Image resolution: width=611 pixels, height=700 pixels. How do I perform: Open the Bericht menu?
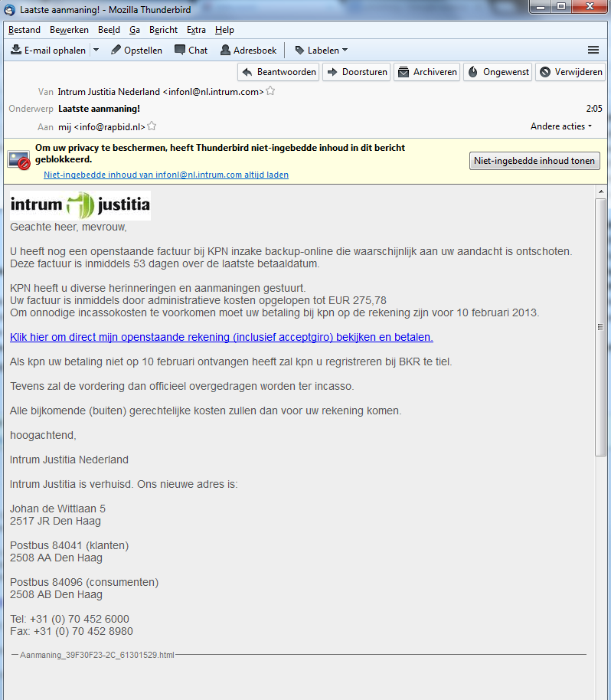tap(163, 30)
